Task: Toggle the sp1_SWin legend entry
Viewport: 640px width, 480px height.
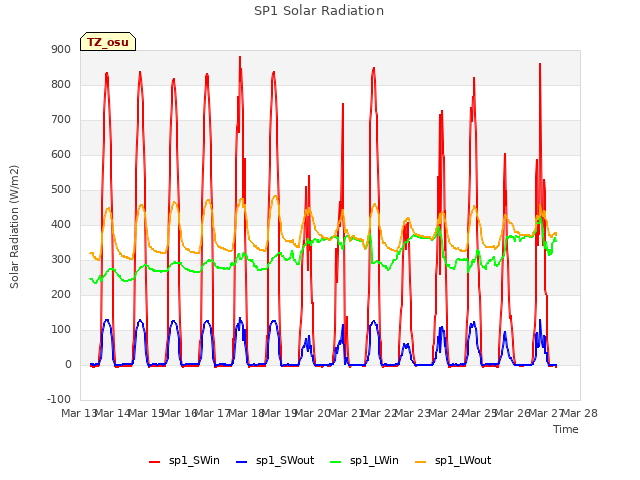Action: [x=184, y=461]
